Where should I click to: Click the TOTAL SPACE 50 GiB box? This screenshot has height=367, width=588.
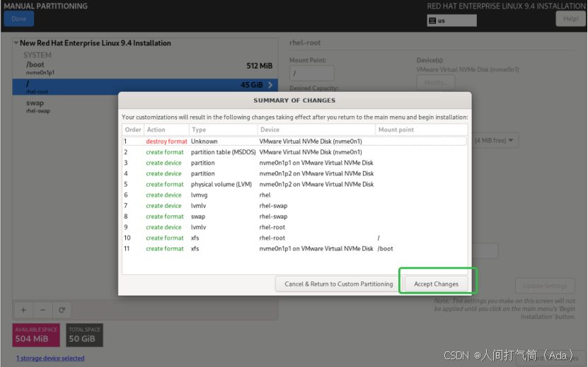click(84, 335)
